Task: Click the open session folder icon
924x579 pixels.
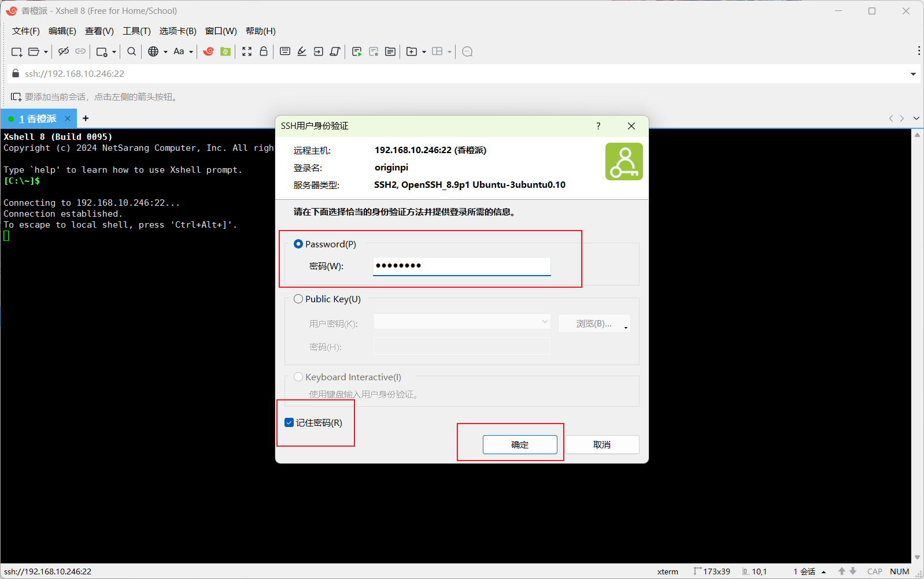Action: (34, 51)
